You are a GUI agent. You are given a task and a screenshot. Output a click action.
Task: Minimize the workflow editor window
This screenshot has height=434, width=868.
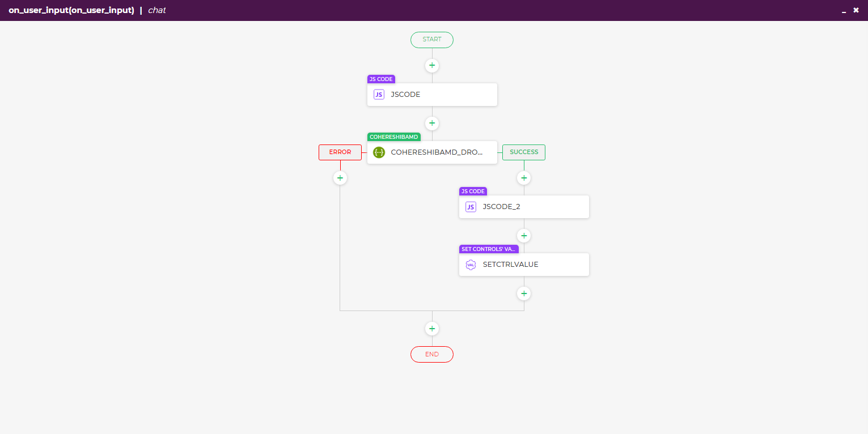click(844, 11)
